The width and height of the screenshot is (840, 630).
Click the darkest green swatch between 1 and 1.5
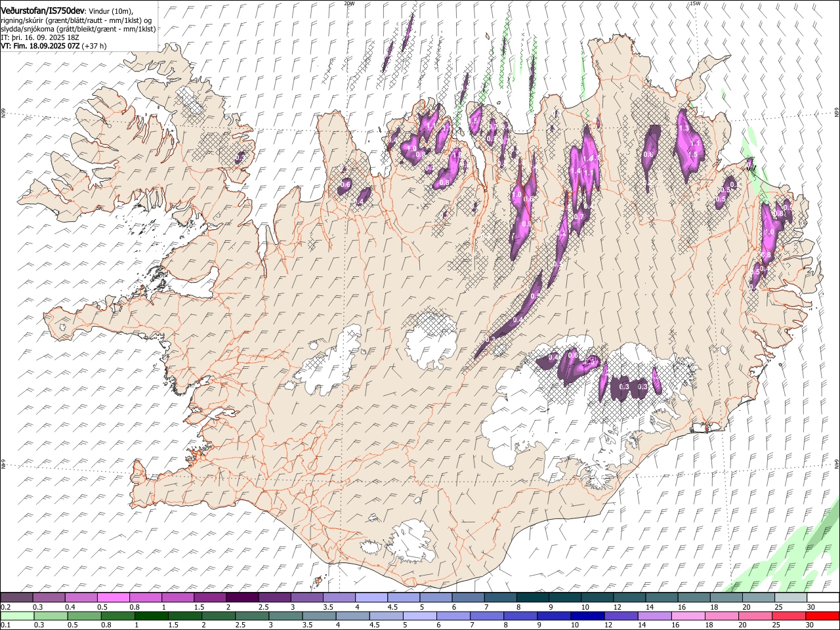click(152, 616)
